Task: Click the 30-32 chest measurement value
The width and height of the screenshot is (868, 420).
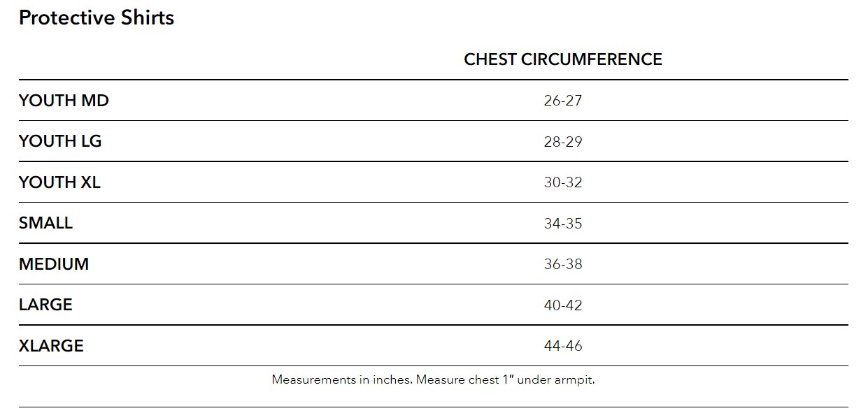Action: coord(562,182)
